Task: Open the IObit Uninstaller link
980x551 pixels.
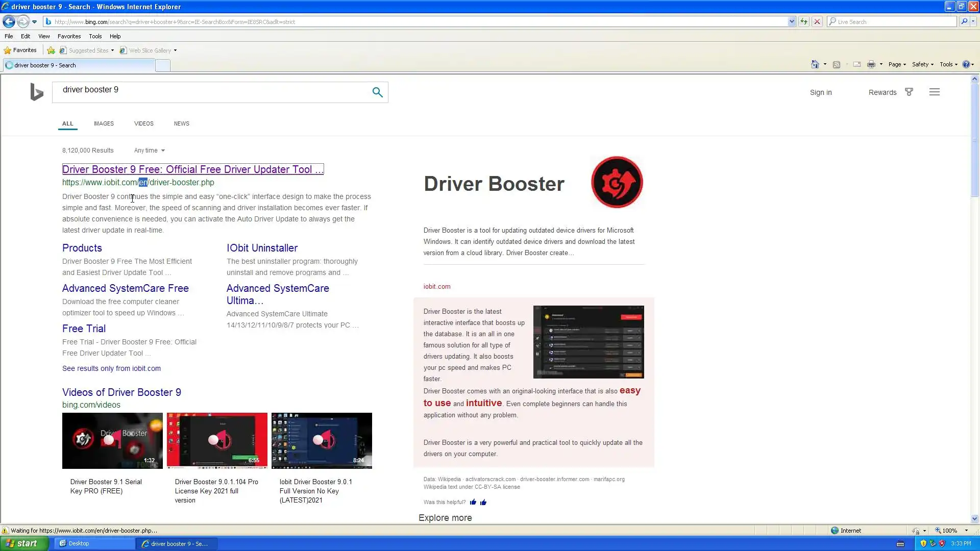Action: (x=262, y=248)
